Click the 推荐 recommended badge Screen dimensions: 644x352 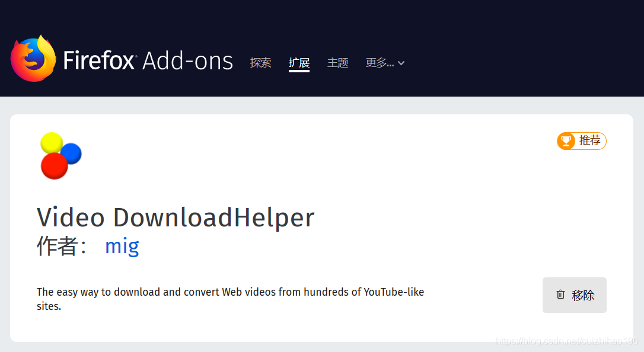tap(582, 141)
